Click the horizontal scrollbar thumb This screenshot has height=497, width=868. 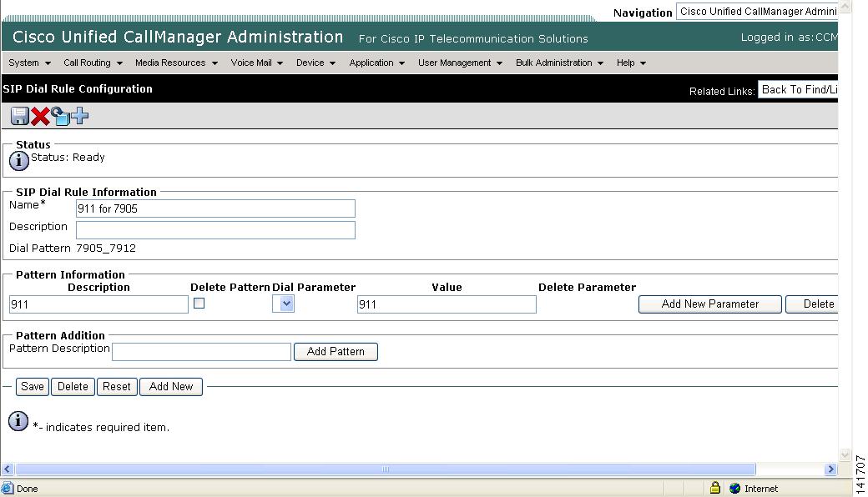coord(386,469)
